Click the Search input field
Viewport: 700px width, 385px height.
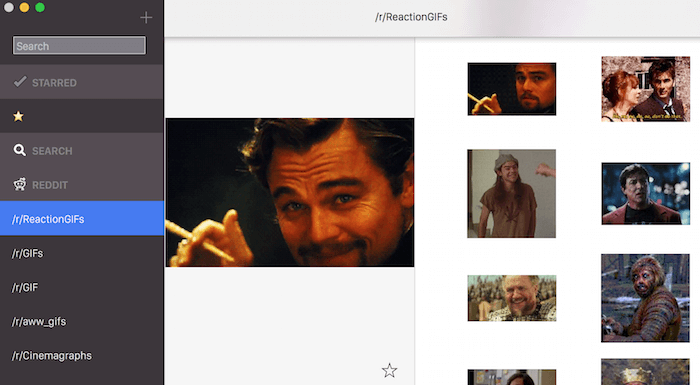tap(79, 46)
